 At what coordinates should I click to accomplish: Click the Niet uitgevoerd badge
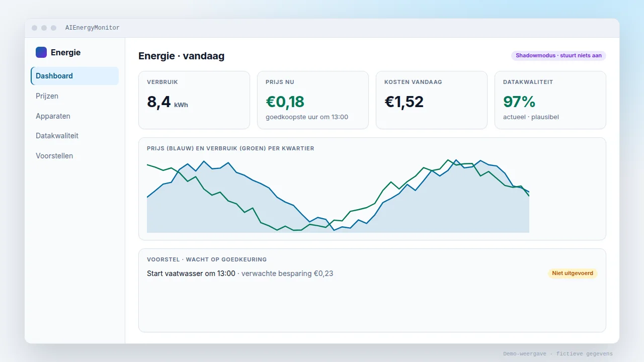point(573,274)
